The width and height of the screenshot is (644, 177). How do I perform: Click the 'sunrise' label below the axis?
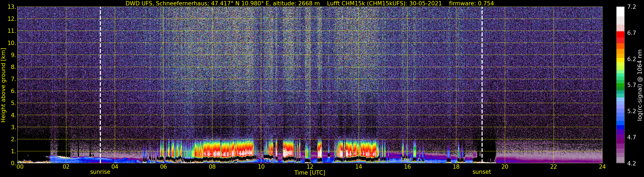(100, 172)
